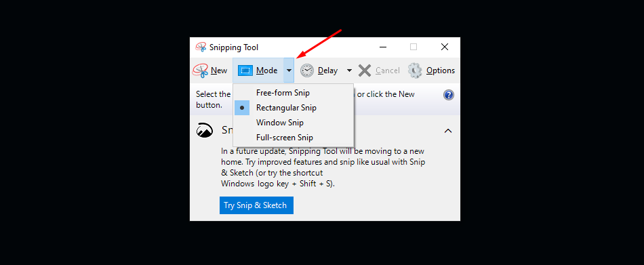Close the Snipping Tool window
Viewport: 644px width, 265px height.
pos(445,47)
